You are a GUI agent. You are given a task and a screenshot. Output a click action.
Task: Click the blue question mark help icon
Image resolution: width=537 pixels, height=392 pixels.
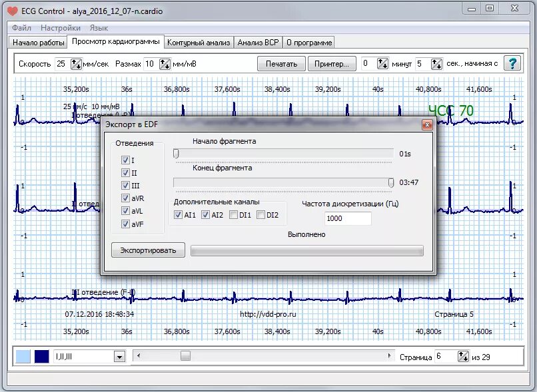pyautogui.click(x=512, y=64)
